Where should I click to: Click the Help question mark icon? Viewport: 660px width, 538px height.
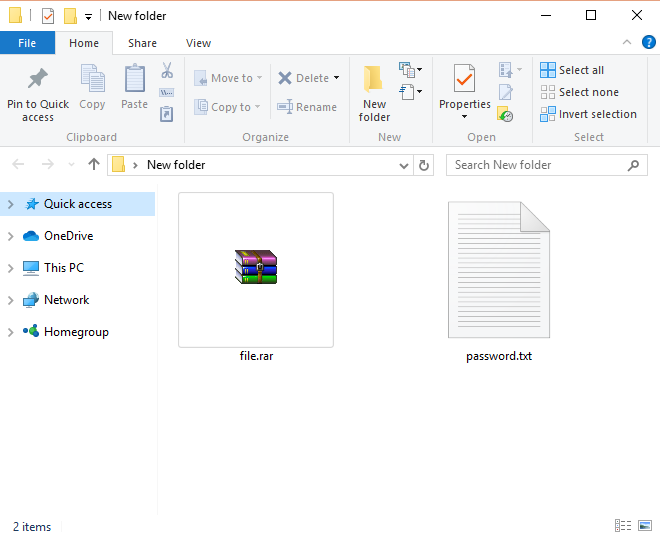[648, 43]
